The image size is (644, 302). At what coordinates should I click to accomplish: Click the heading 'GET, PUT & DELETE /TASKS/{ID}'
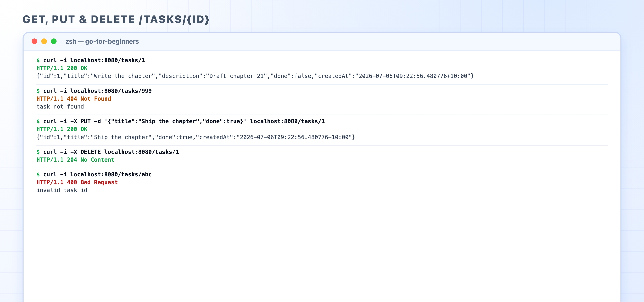pos(116,20)
